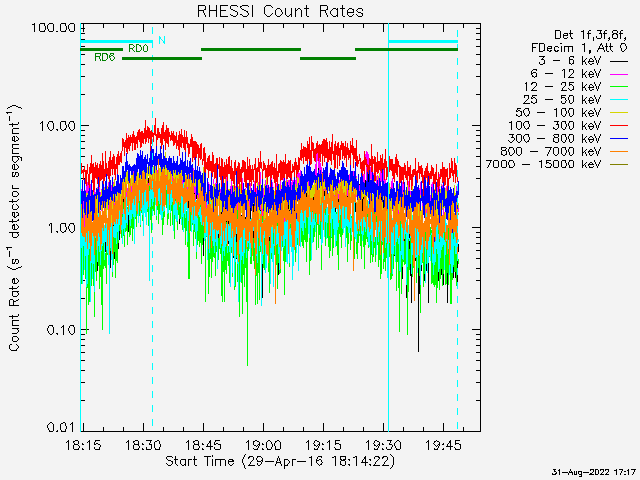Click the green RD6 label
Image resolution: width=640 pixels, height=480 pixels.
[x=104, y=58]
